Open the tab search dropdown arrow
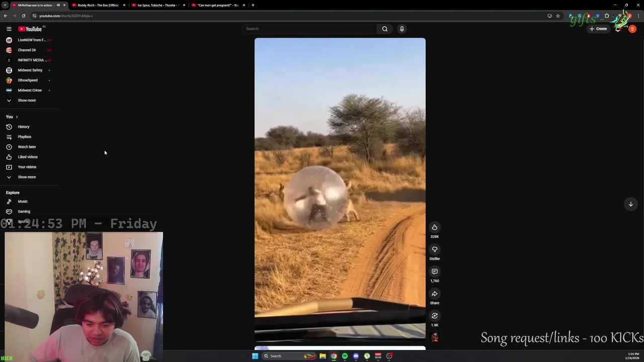This screenshot has width=644, height=362. click(5, 5)
